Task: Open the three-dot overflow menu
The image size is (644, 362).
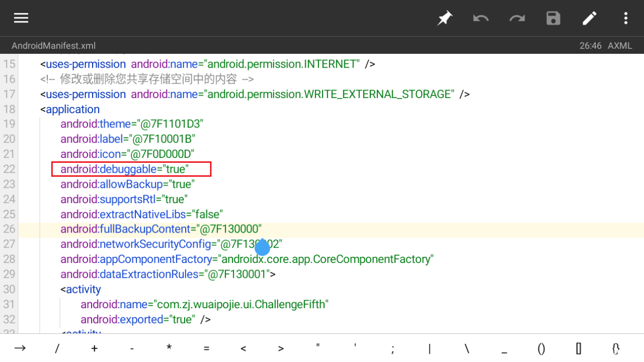Action: 626,19
